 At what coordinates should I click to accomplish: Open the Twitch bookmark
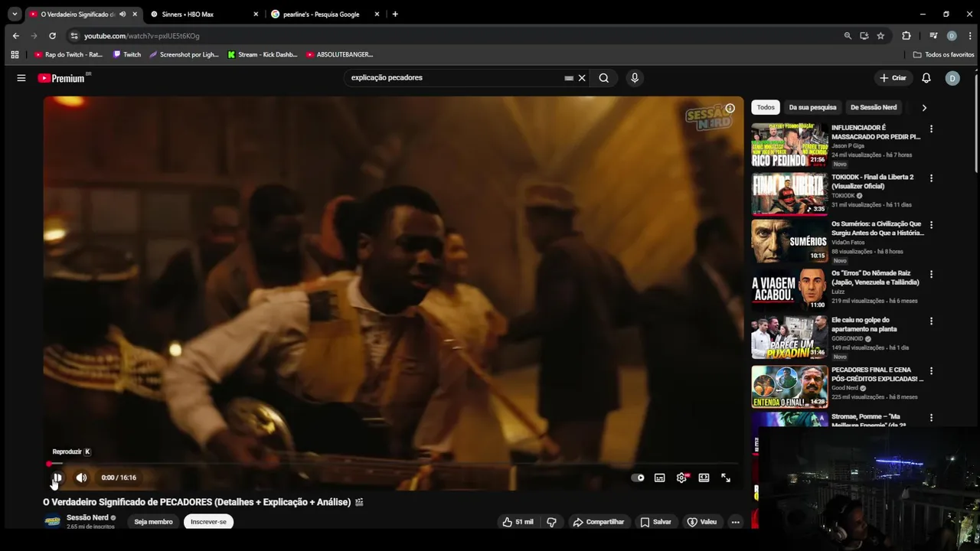(x=127, y=55)
